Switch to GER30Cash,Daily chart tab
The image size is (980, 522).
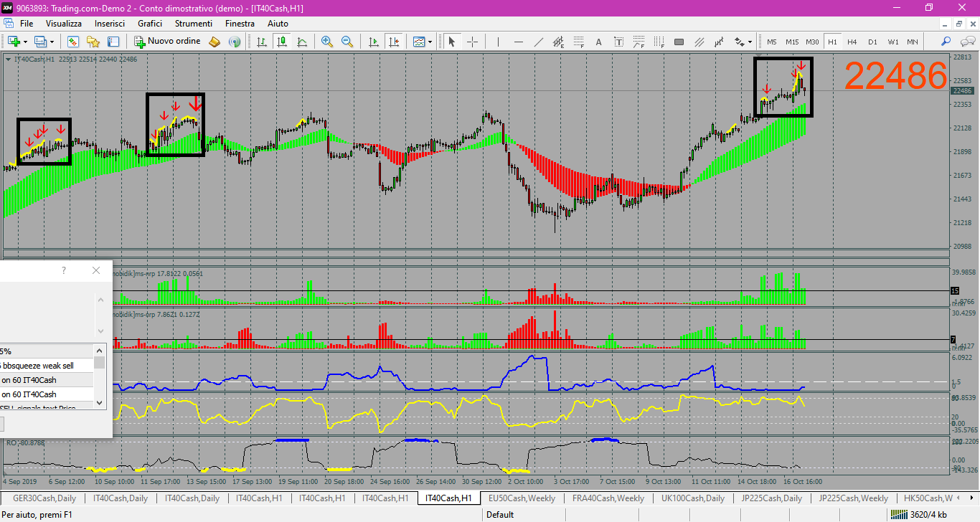(44, 498)
